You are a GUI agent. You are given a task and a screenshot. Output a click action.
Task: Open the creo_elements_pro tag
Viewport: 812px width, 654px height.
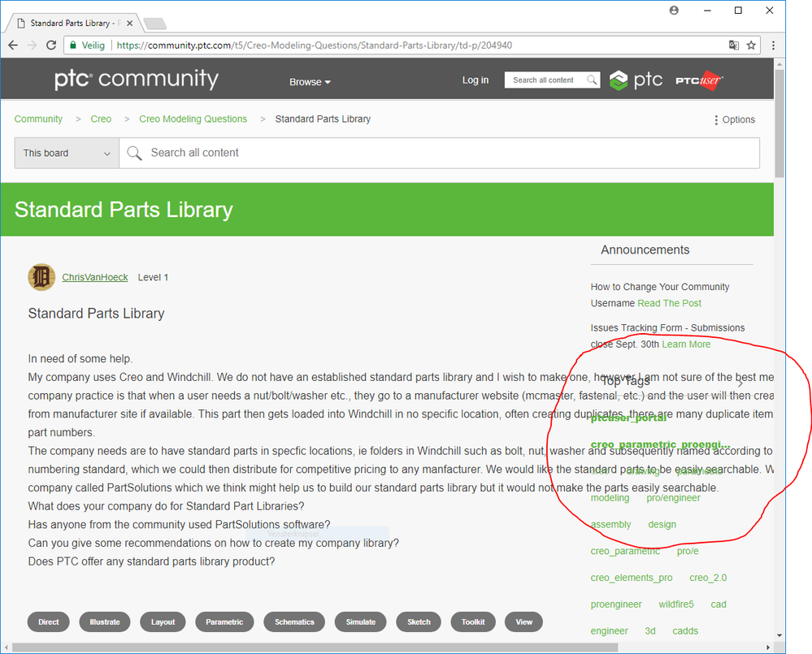click(x=632, y=578)
